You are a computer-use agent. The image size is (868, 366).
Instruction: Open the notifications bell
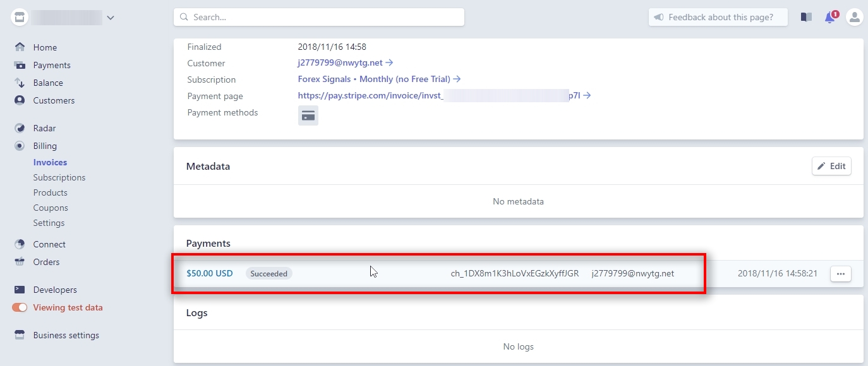829,17
